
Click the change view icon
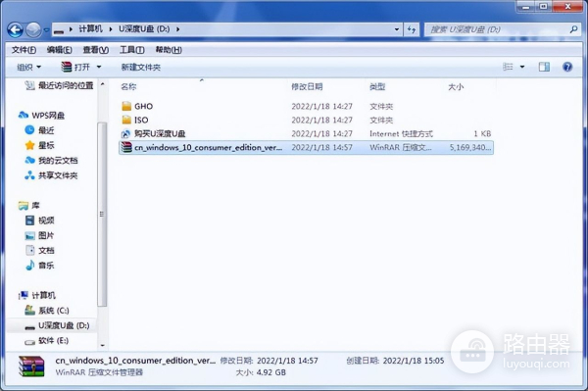[x=508, y=67]
